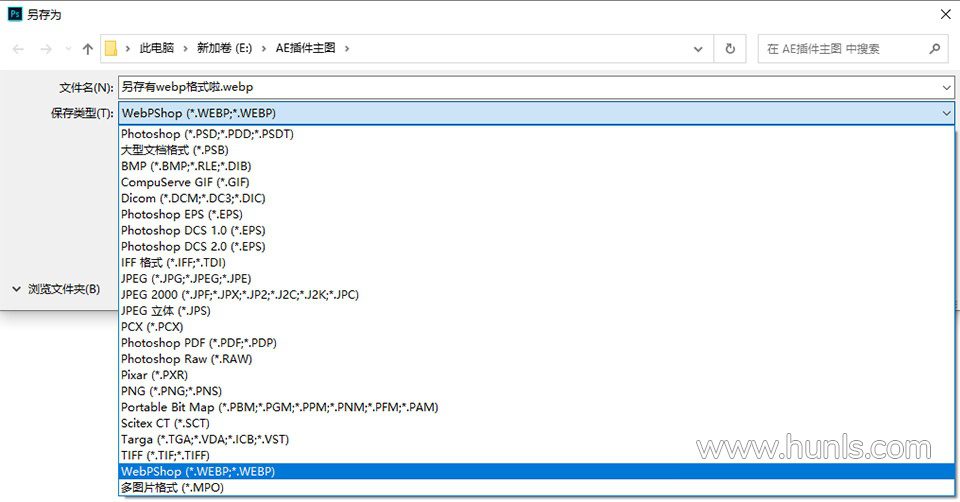
Task: Choose 大型文档格式 (*.PSB) format
Action: click(x=536, y=150)
